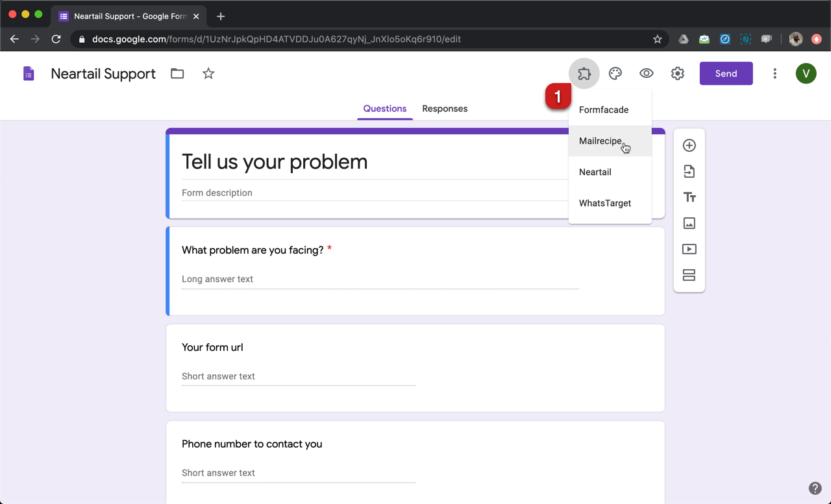Viewport: 831px width, 504px height.
Task: Bookmark this page with the star
Action: tap(657, 39)
